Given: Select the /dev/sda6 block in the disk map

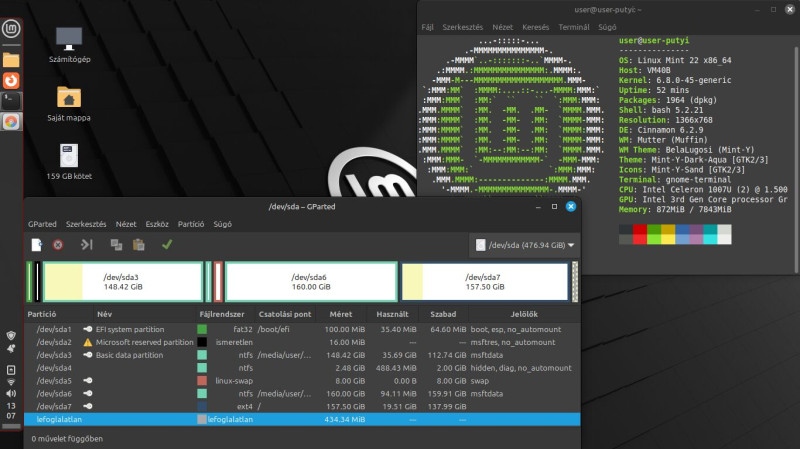Looking at the screenshot, I should [311, 282].
